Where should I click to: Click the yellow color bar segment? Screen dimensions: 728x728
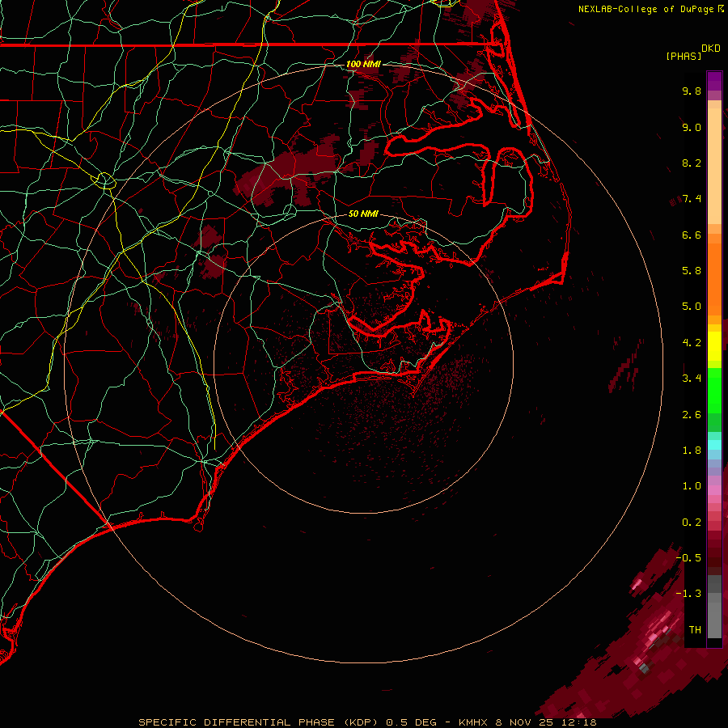(714, 346)
